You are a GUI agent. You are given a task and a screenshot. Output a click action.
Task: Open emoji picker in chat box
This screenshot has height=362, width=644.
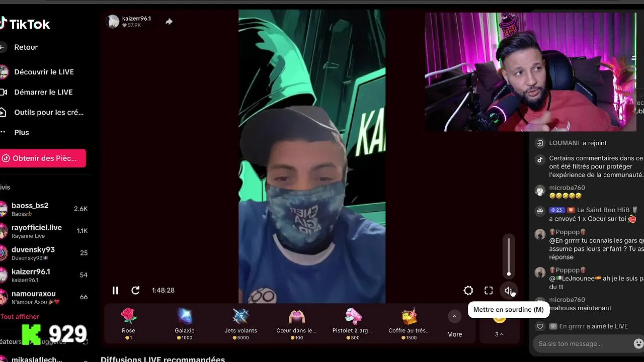[x=638, y=344]
